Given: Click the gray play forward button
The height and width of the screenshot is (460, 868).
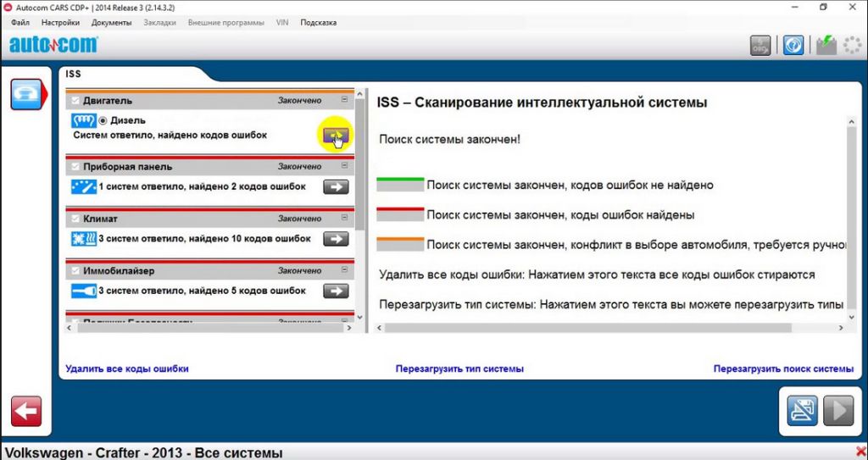Looking at the screenshot, I should [838, 411].
